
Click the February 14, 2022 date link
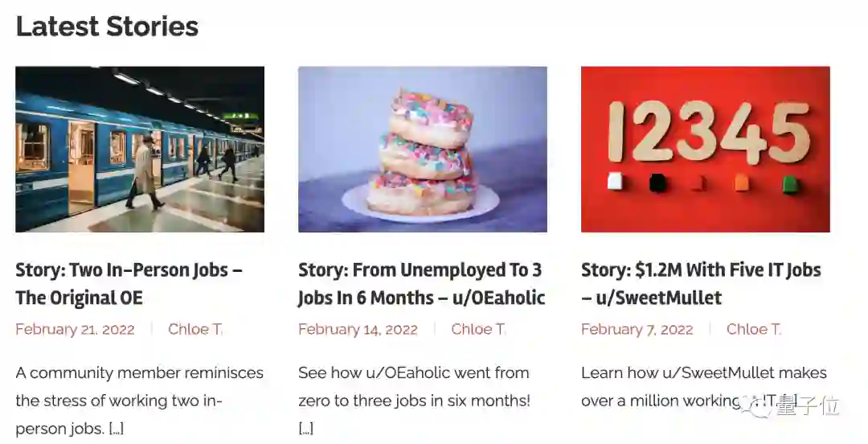pos(358,329)
